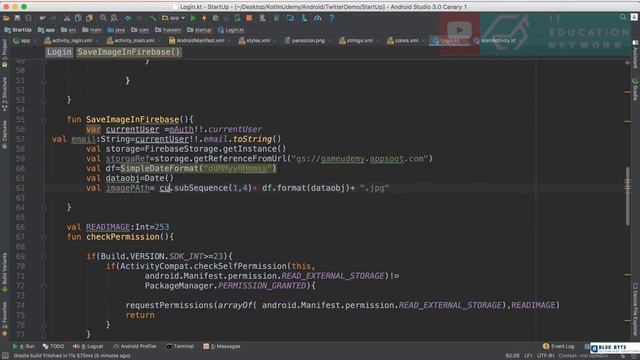Click the Make Project hammer icon
Screen dimensions: 640x360
pyautogui.click(x=153, y=18)
